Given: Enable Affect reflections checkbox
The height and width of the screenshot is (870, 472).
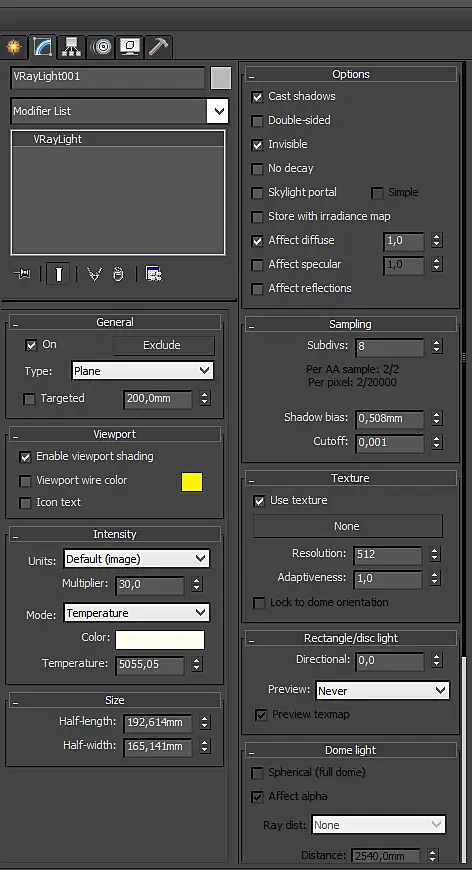Looking at the screenshot, I should pyautogui.click(x=257, y=289).
